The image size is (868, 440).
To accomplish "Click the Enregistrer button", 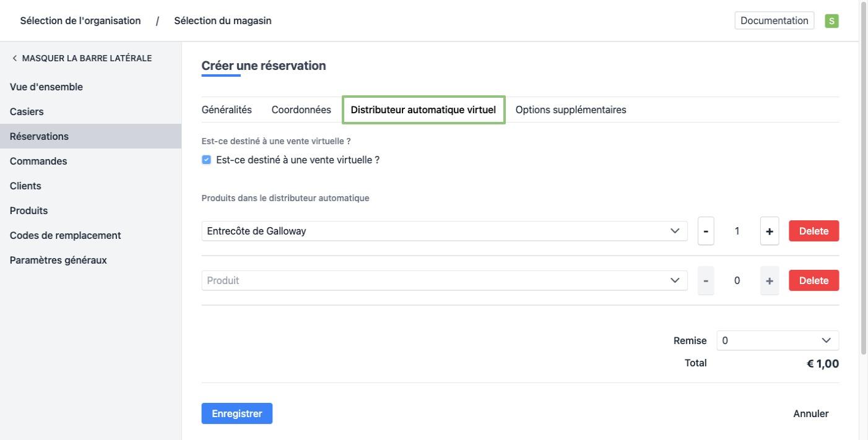I will pos(237,413).
